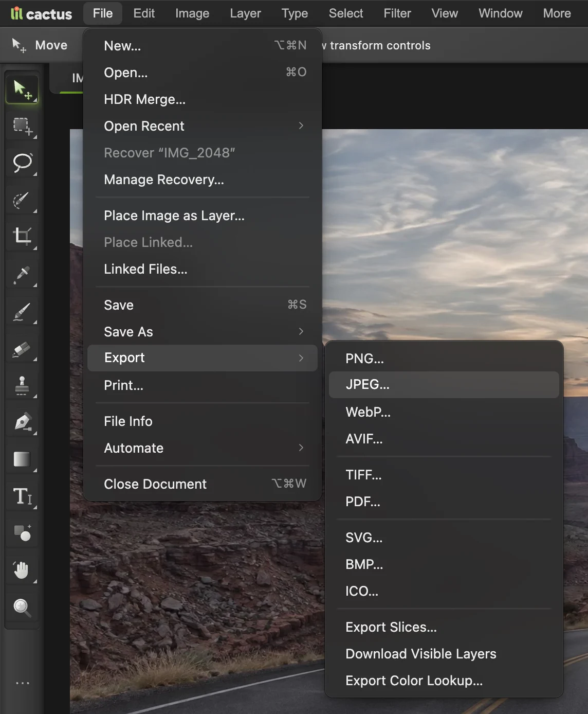The width and height of the screenshot is (588, 714).
Task: Select the Move tool in the toolbar
Action: click(22, 90)
